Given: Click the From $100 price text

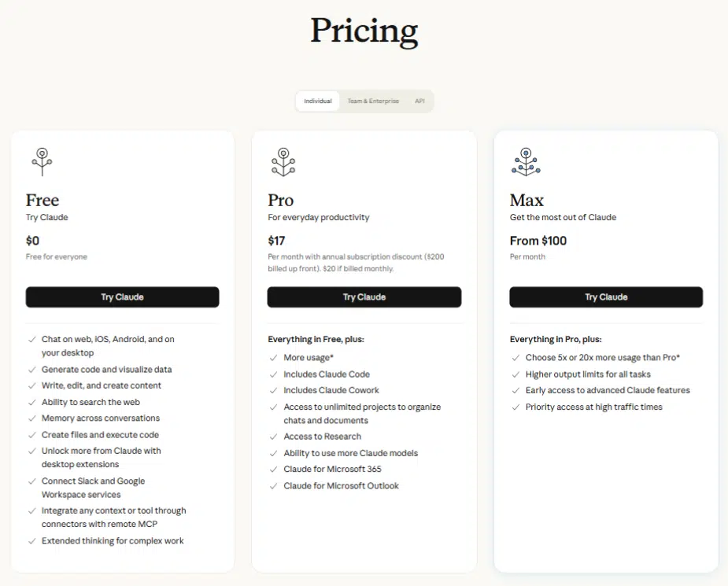Looking at the screenshot, I should click(538, 241).
